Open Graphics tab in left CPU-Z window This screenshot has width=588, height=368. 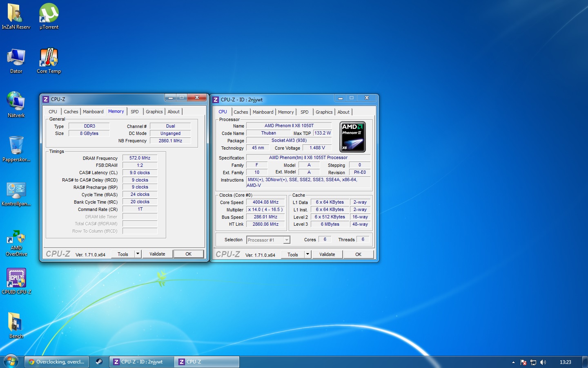tap(154, 112)
